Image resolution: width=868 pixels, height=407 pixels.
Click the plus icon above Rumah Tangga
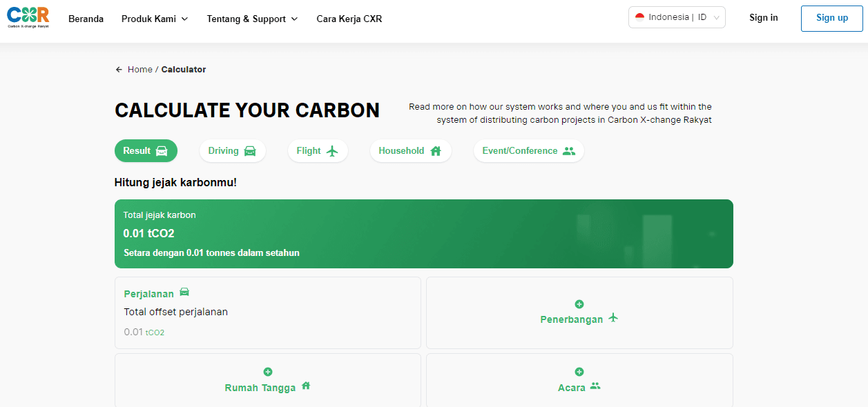[268, 372]
